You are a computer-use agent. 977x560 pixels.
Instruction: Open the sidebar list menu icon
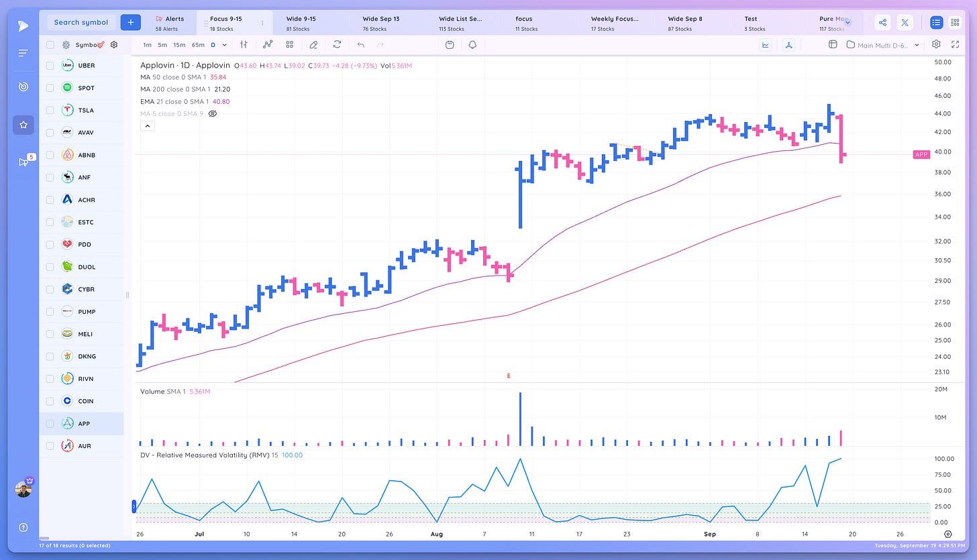pos(23,53)
